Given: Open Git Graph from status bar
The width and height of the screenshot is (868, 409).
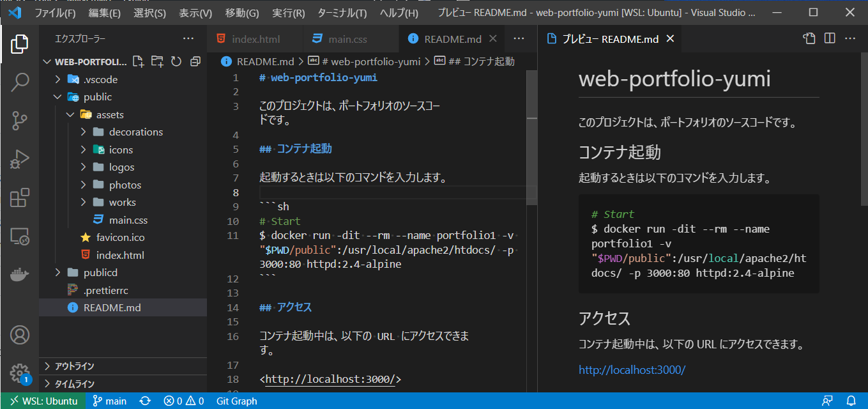Looking at the screenshot, I should tap(236, 401).
